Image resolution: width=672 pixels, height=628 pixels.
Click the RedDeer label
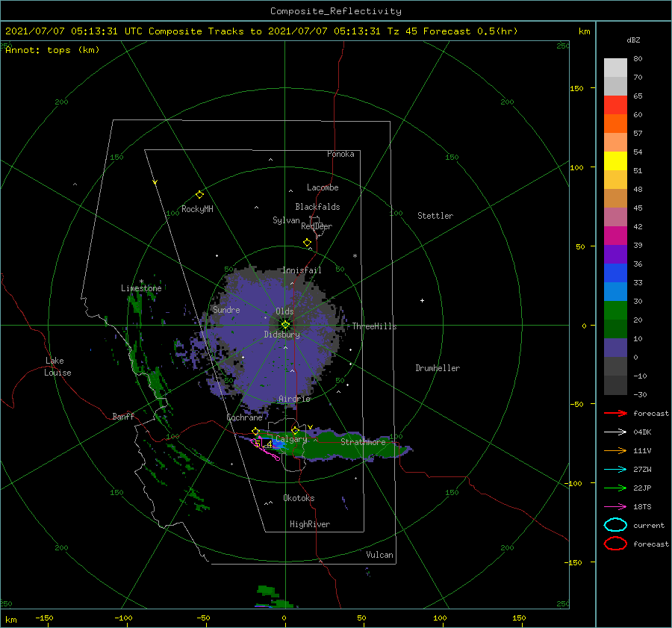317,226
